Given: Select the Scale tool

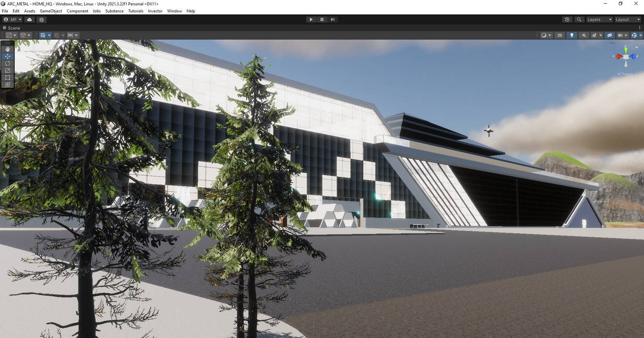Looking at the screenshot, I should (7, 70).
